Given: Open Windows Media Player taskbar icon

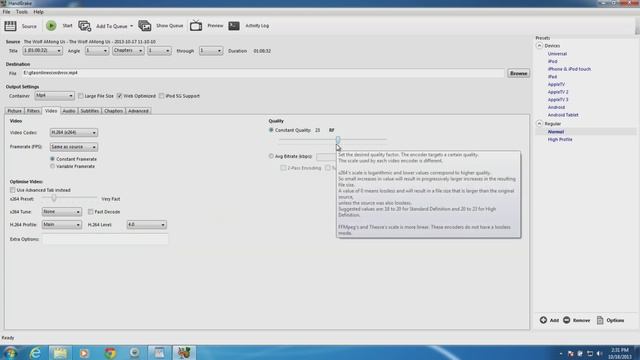Looking at the screenshot, I should point(84,353).
